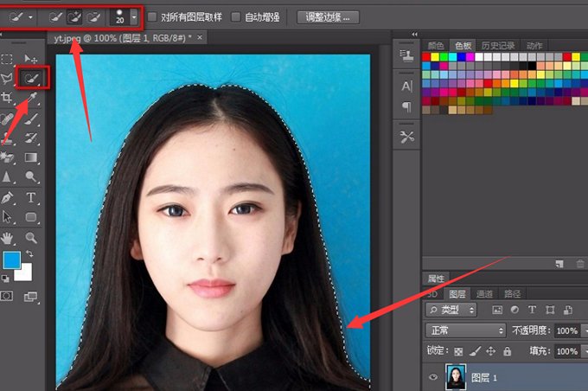Close the yt.jpeg document tab
Viewport: 588px width, 391px height.
(200, 37)
